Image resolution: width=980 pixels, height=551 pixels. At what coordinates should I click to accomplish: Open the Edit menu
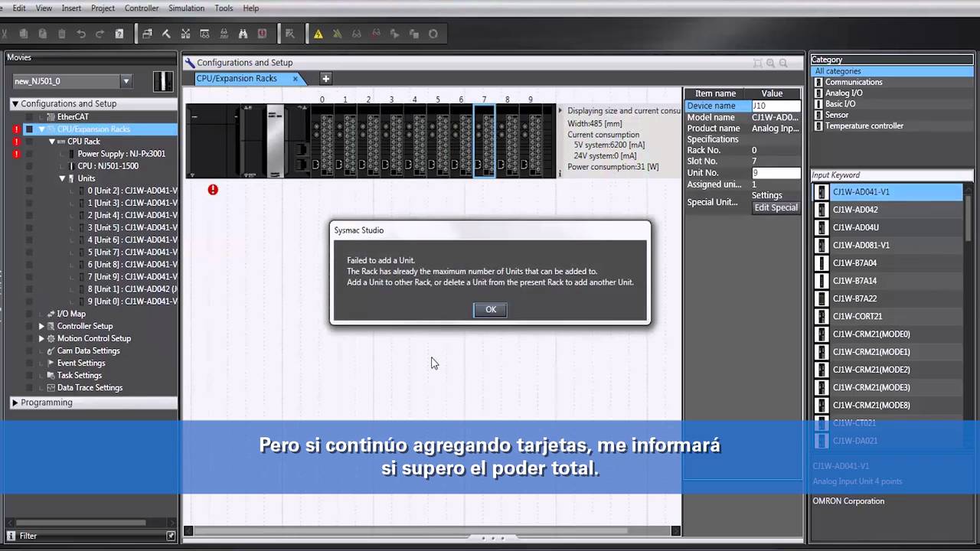click(x=19, y=8)
